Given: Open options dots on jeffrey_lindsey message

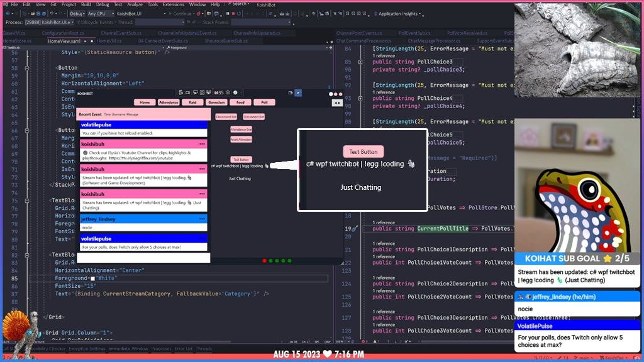Looking at the screenshot, I should point(202,219).
